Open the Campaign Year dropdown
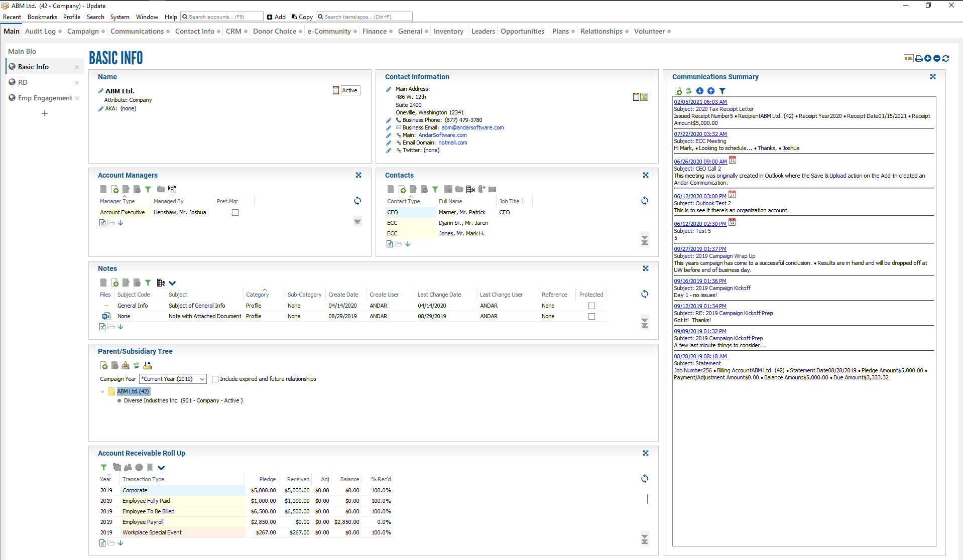Screen dimensions: 963x560 (x=202, y=379)
